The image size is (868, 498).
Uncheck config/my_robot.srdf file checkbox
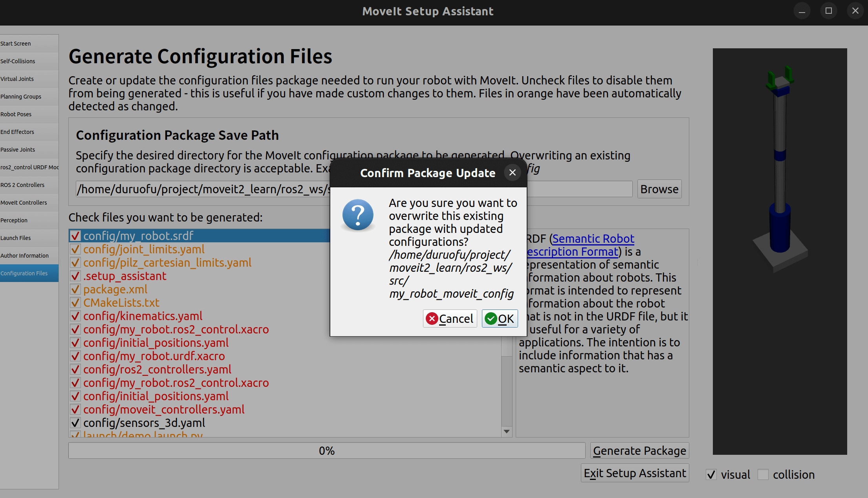click(75, 236)
